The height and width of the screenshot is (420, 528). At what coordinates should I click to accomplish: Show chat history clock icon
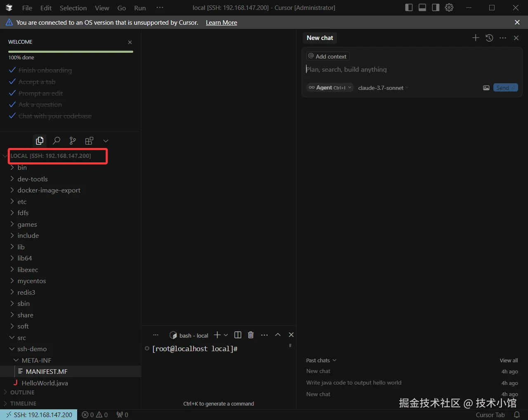coord(489,38)
